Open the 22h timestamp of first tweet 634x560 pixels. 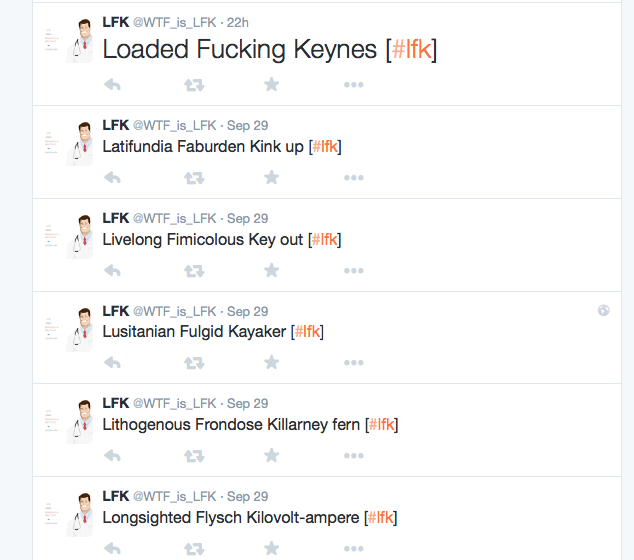tap(238, 23)
